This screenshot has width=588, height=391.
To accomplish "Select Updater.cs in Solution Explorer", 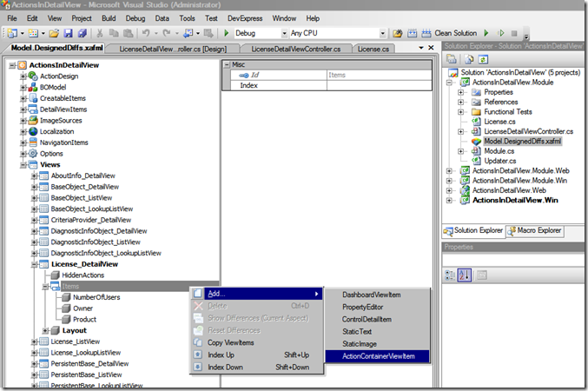I will coord(500,161).
